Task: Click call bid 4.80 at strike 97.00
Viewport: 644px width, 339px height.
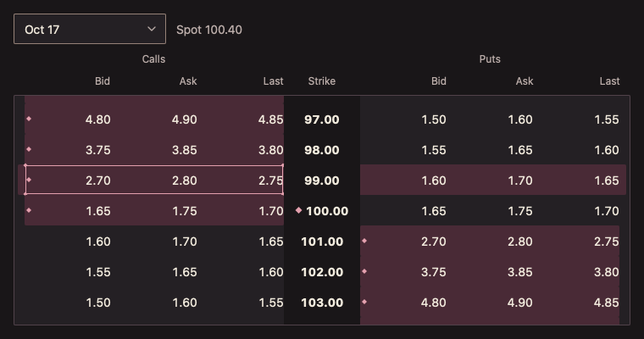Action: point(97,119)
